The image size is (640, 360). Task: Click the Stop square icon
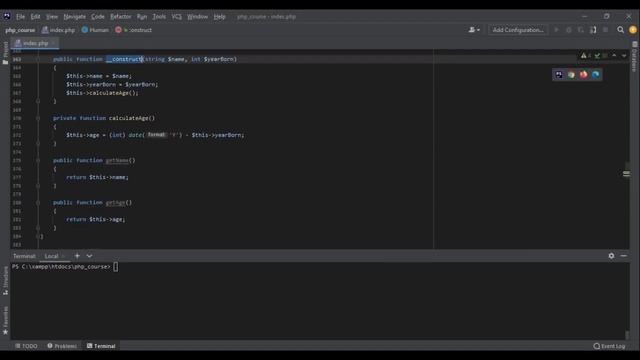click(605, 30)
